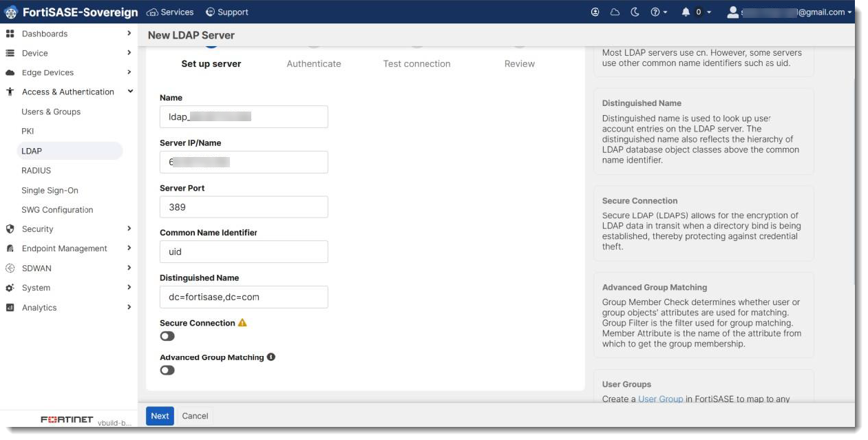The height and width of the screenshot is (440, 868).
Task: Go to the Test connection step
Action: click(x=416, y=63)
